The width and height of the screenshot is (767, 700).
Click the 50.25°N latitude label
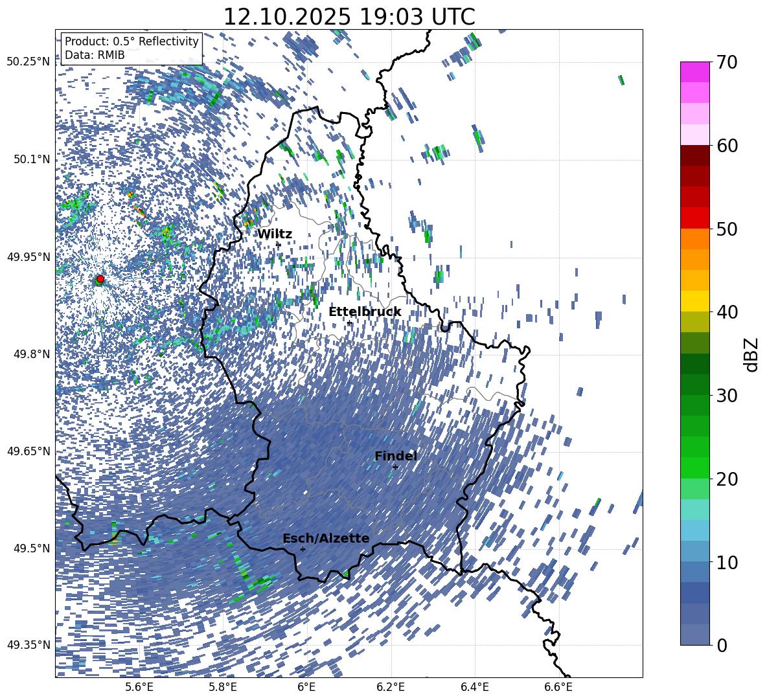[x=29, y=62]
